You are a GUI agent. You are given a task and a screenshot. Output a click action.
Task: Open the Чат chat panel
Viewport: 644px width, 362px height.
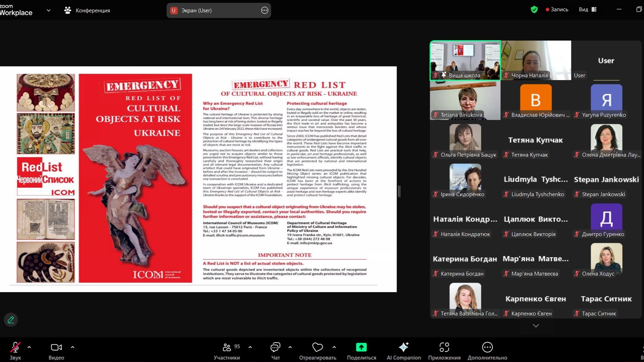[x=275, y=348]
